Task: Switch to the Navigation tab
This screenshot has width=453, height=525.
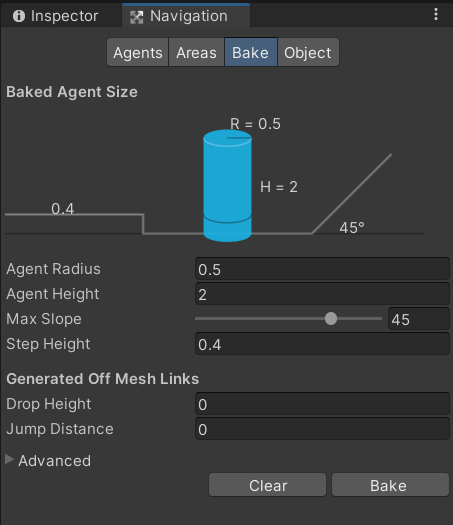Action: 186,15
